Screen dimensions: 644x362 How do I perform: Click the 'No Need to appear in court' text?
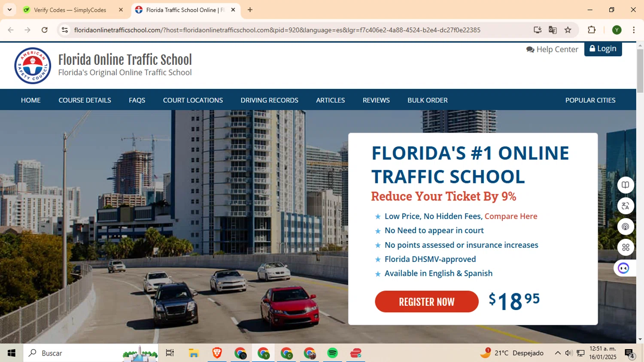coord(434,230)
